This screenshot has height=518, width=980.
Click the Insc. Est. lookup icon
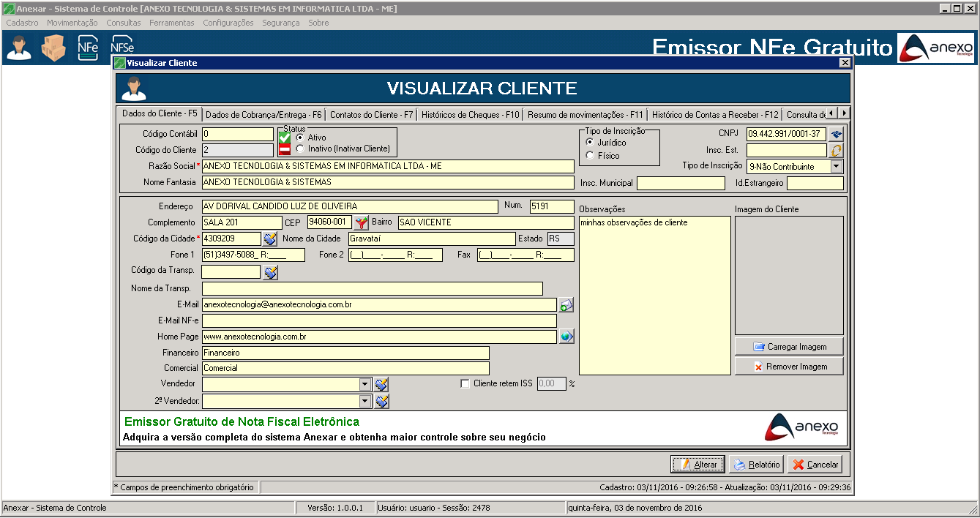[x=837, y=150]
